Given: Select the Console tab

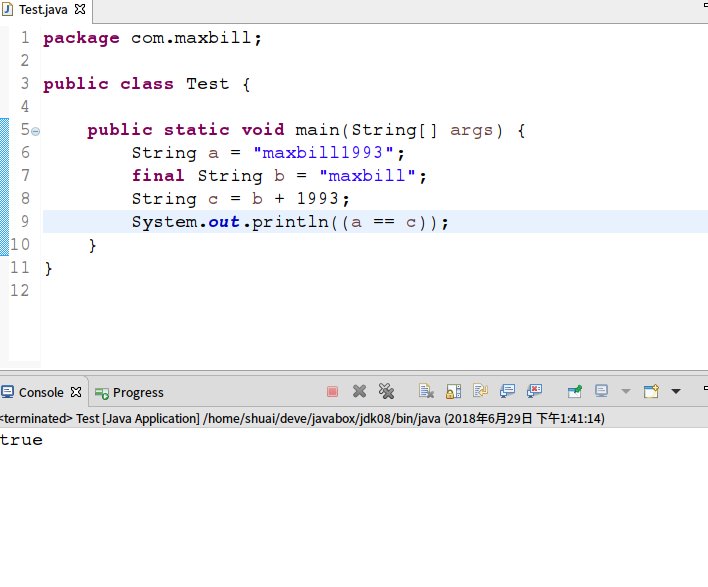Looking at the screenshot, I should click(x=40, y=393).
